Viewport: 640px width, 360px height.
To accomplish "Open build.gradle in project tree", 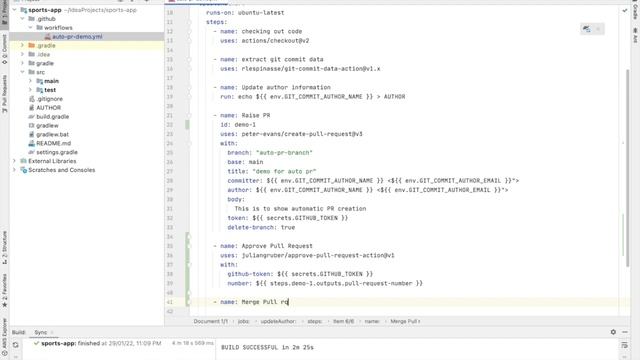I will point(53,117).
